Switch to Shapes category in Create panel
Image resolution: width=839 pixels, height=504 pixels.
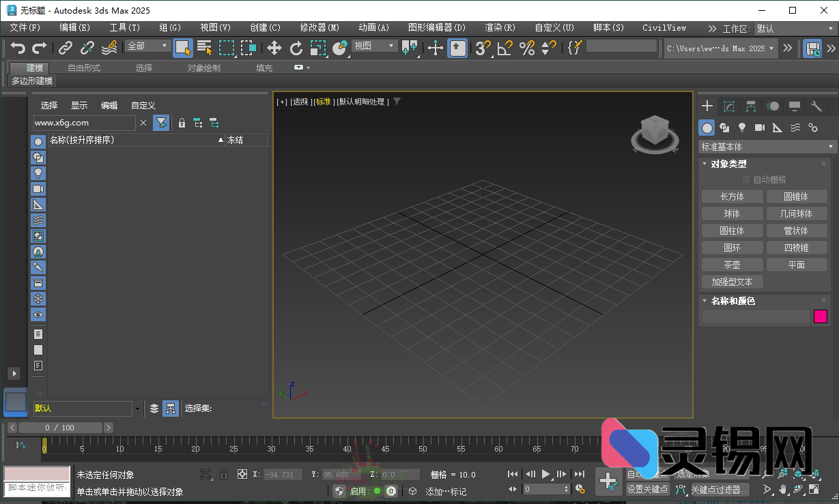coord(724,128)
